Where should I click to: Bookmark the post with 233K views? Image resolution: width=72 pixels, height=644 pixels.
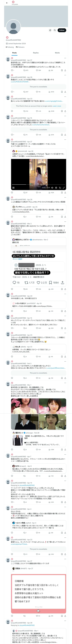[62, 111]
